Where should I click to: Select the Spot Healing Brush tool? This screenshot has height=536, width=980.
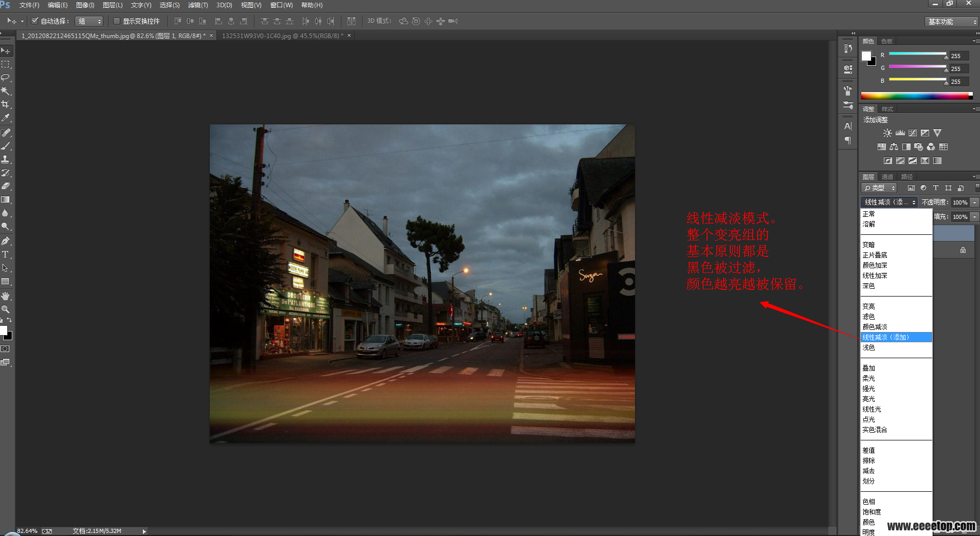tap(6, 133)
